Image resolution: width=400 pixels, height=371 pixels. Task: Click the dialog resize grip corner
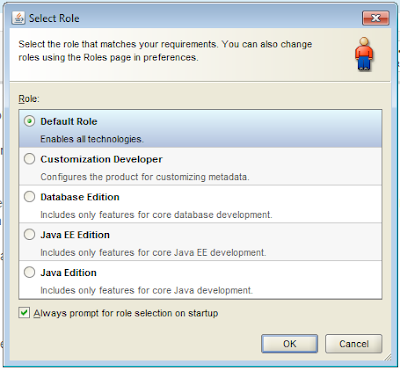(388, 358)
